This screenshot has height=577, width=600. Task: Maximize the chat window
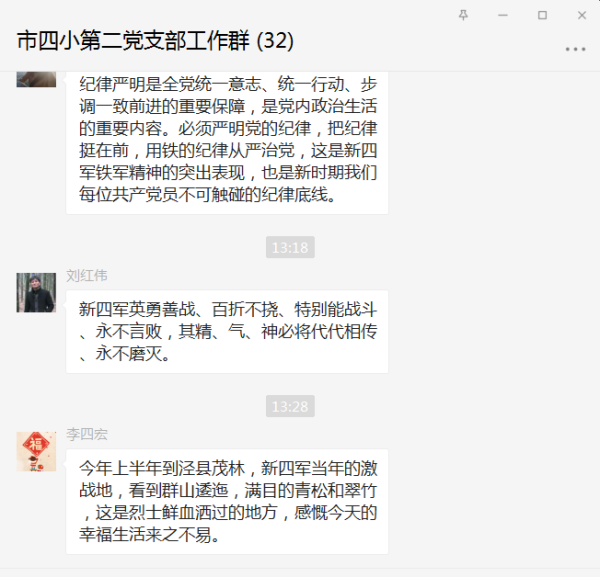click(x=542, y=15)
